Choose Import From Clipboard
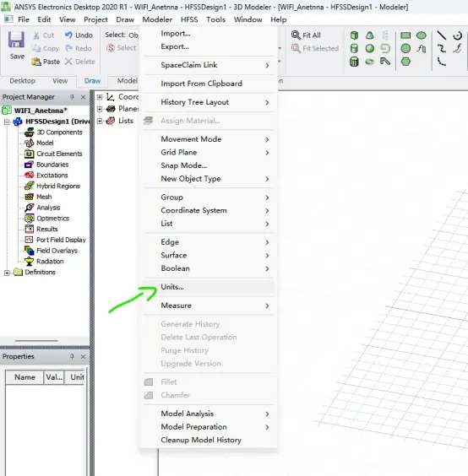This screenshot has width=468, height=476. coord(209,84)
